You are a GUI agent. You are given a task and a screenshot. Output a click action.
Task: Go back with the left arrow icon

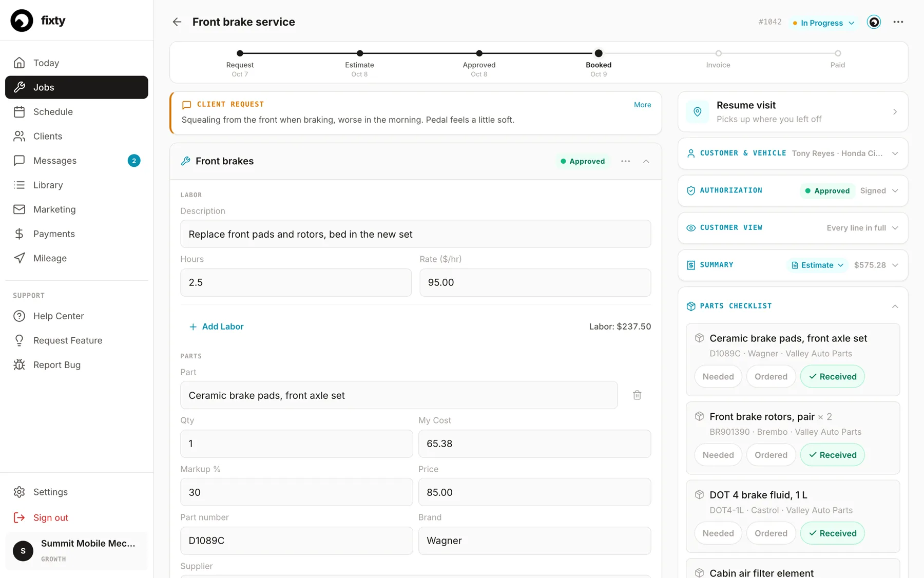[177, 22]
